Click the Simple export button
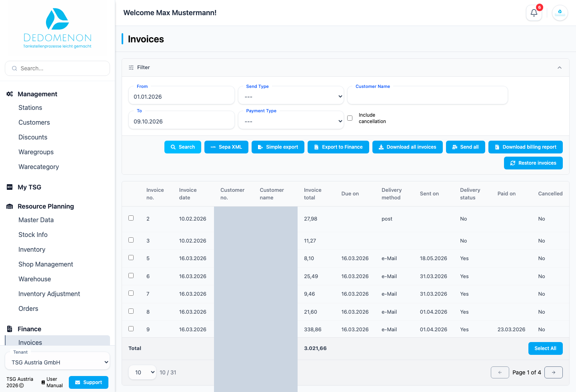 click(278, 147)
